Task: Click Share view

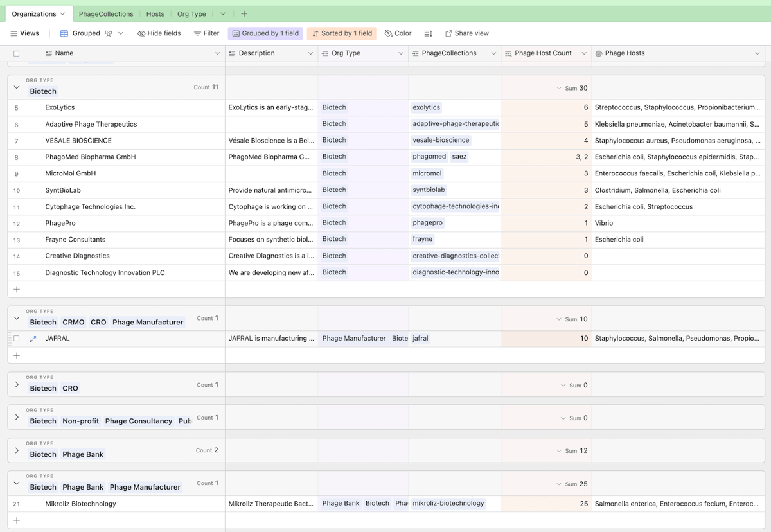Action: coord(467,33)
